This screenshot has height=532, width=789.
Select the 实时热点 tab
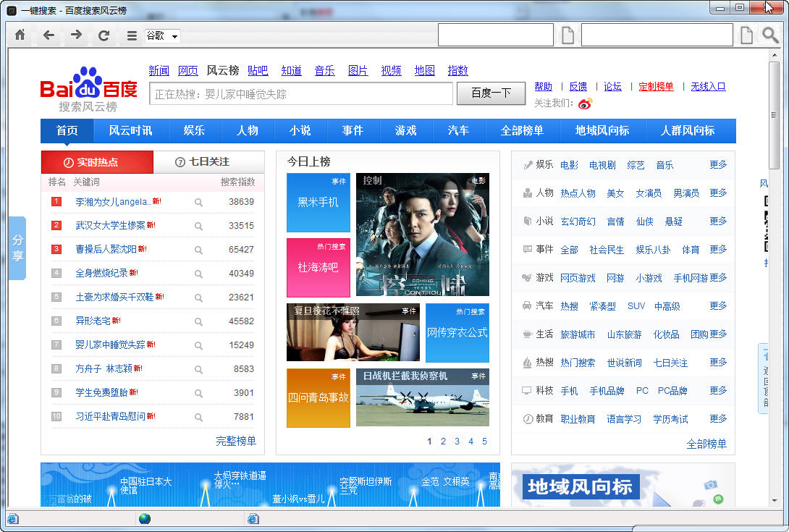point(97,162)
